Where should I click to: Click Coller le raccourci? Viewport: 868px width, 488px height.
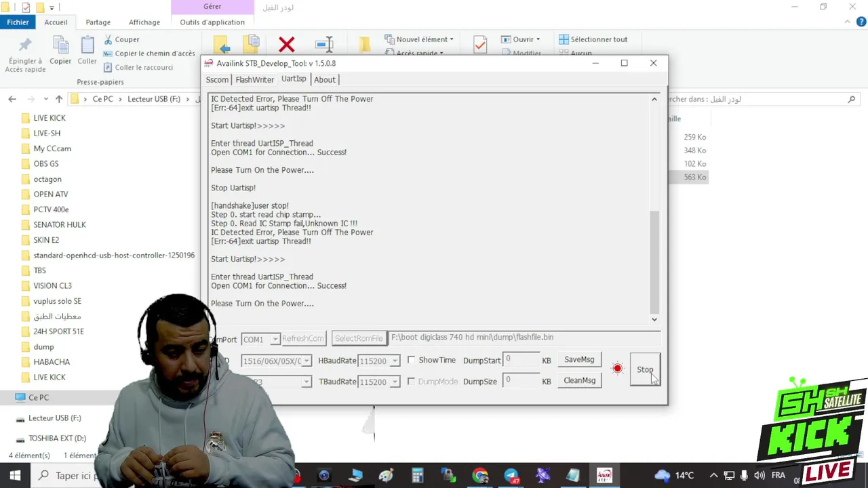point(138,67)
